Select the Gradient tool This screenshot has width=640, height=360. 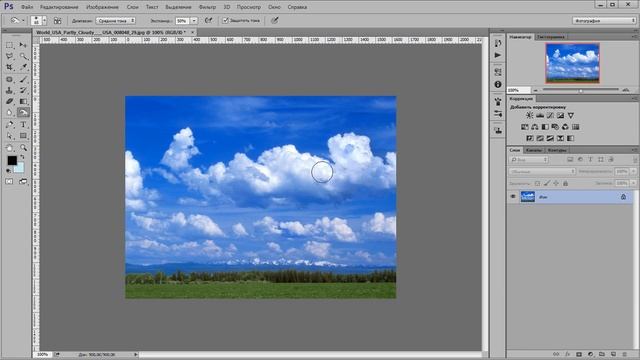point(23,101)
